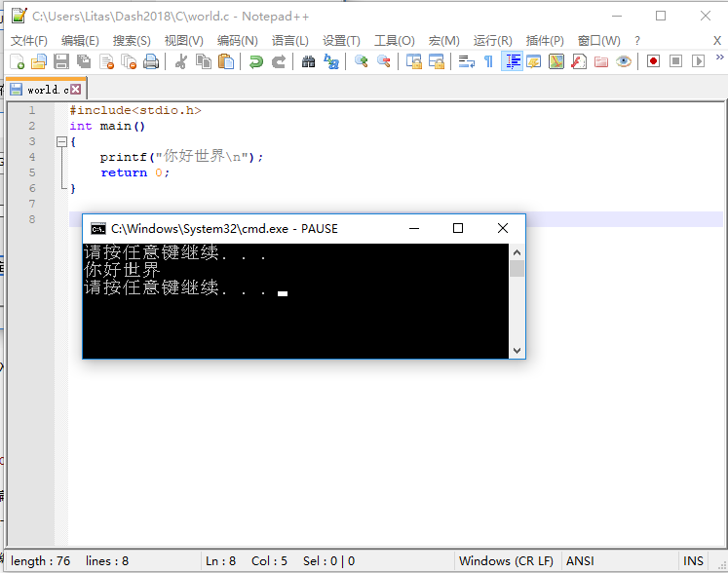The height and width of the screenshot is (573, 728).
Task: Expand the toolbar overflow chevron
Action: [x=719, y=57]
